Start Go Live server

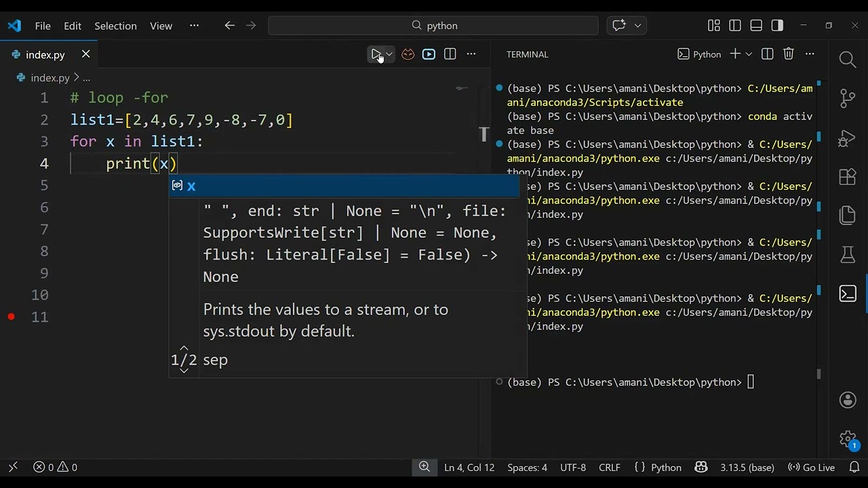click(811, 467)
